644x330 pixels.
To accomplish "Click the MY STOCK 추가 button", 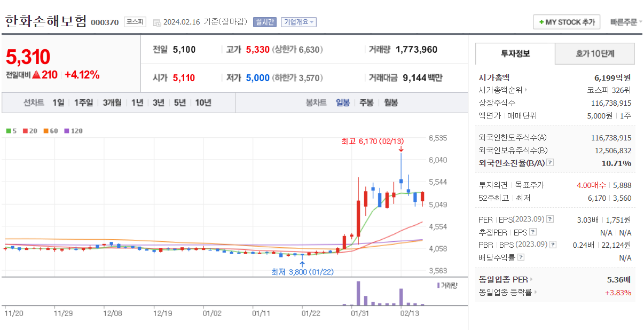I will tap(567, 22).
